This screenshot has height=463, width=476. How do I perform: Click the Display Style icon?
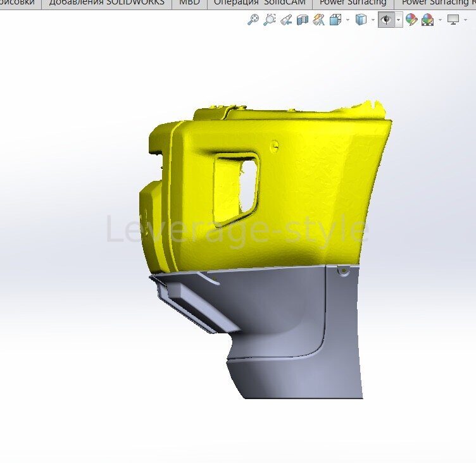361,20
